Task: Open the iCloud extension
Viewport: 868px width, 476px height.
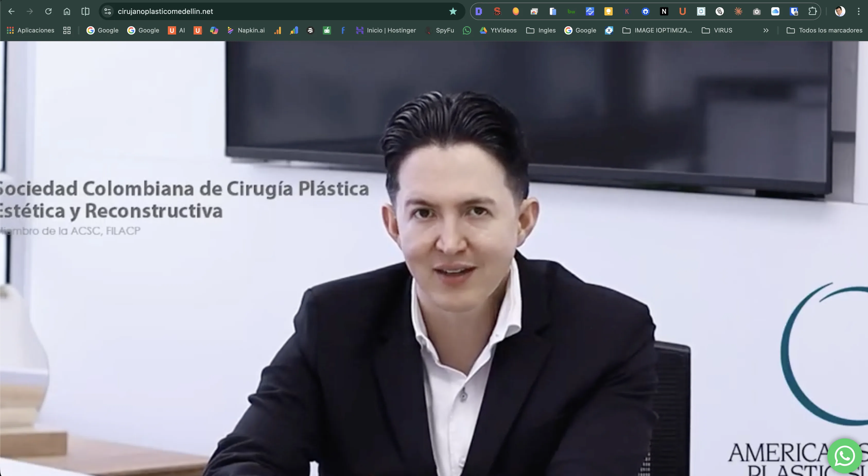Action: point(775,11)
